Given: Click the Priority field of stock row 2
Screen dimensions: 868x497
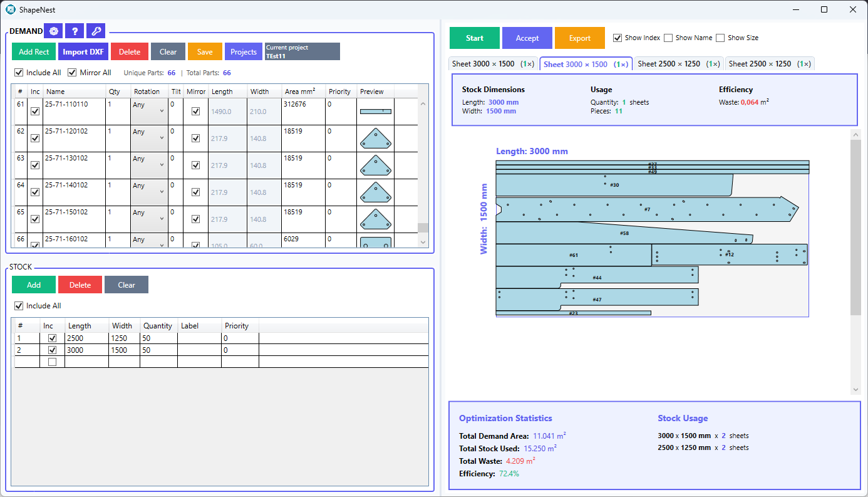Looking at the screenshot, I should point(240,350).
